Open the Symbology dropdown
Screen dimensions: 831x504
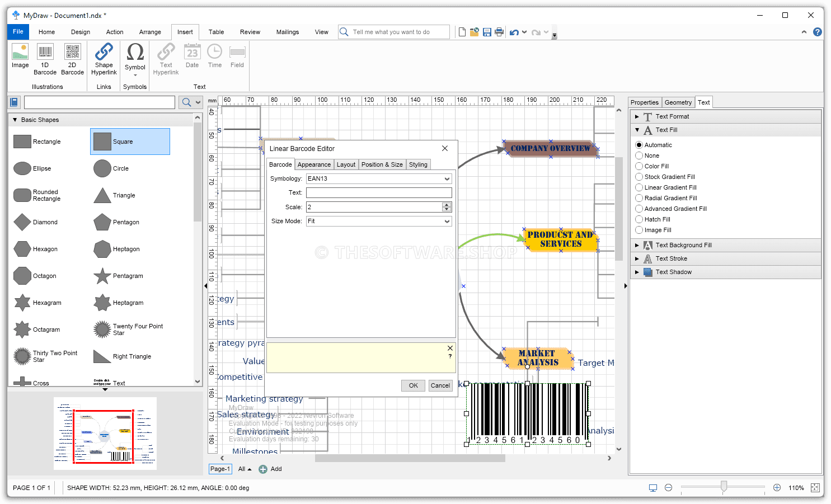pyautogui.click(x=447, y=179)
